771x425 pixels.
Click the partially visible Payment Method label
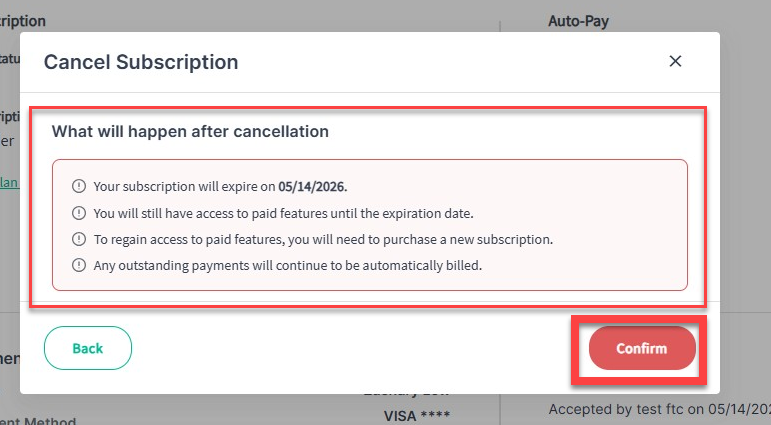[38, 421]
